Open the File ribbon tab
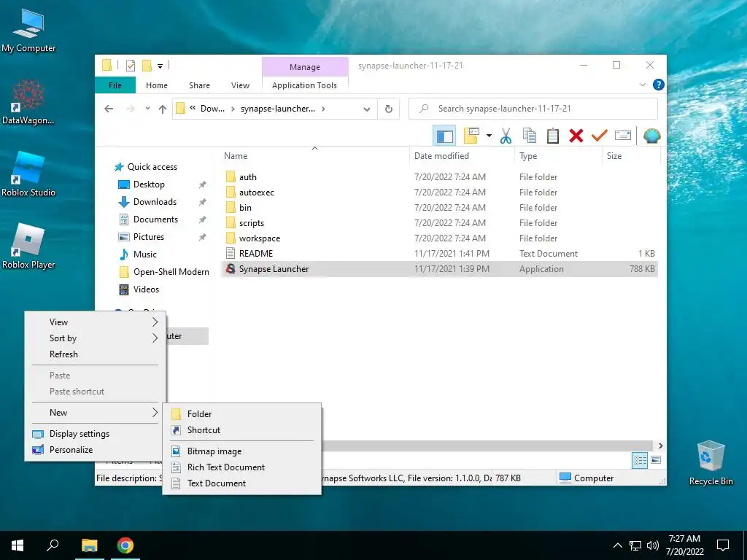747x560 pixels. [115, 85]
